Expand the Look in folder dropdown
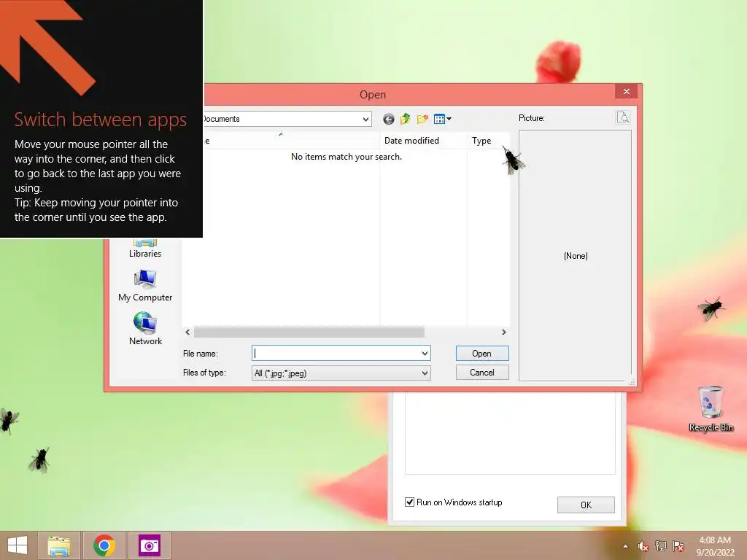The height and width of the screenshot is (560, 747). click(x=365, y=119)
